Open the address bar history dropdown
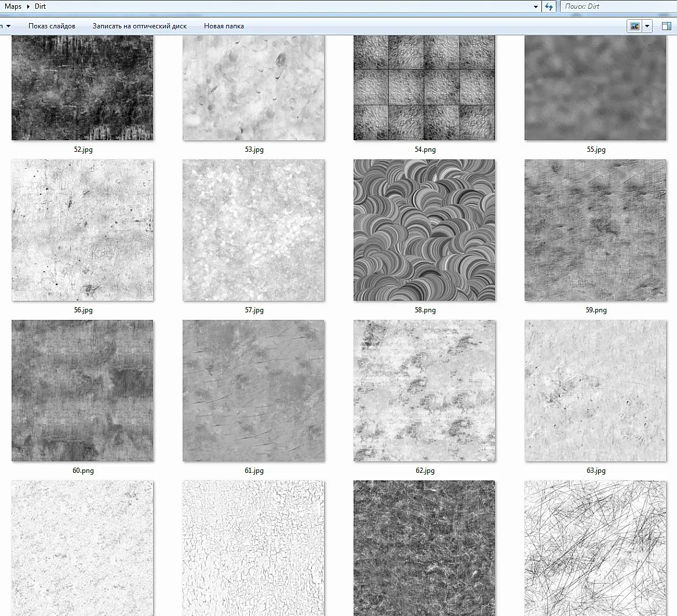 (536, 6)
